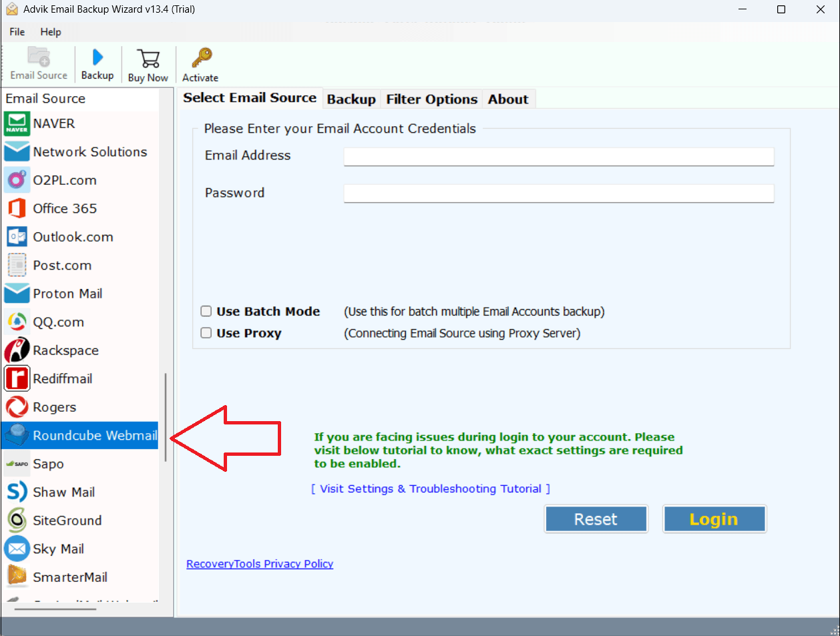Select the Sky Mail icon
The height and width of the screenshot is (636, 840).
click(17, 549)
